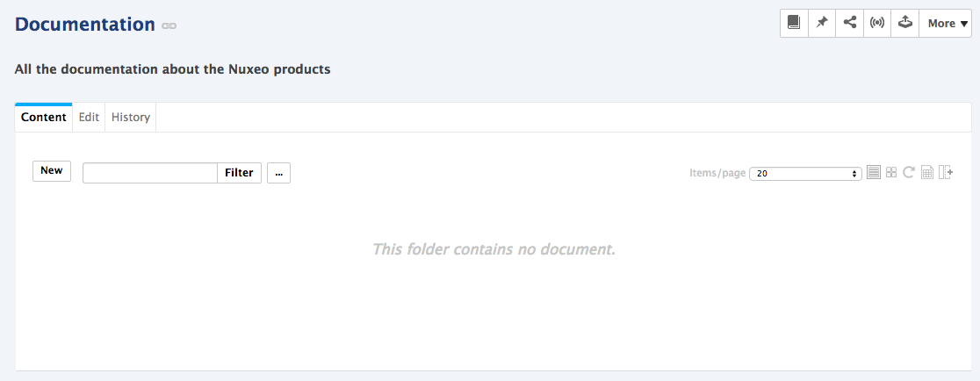
Task: Open the History tab
Action: [131, 118]
